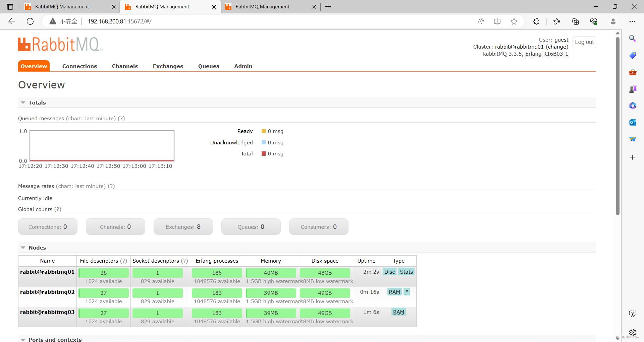The width and height of the screenshot is (644, 342).
Task: Open Connections: 0 global count
Action: tap(48, 227)
